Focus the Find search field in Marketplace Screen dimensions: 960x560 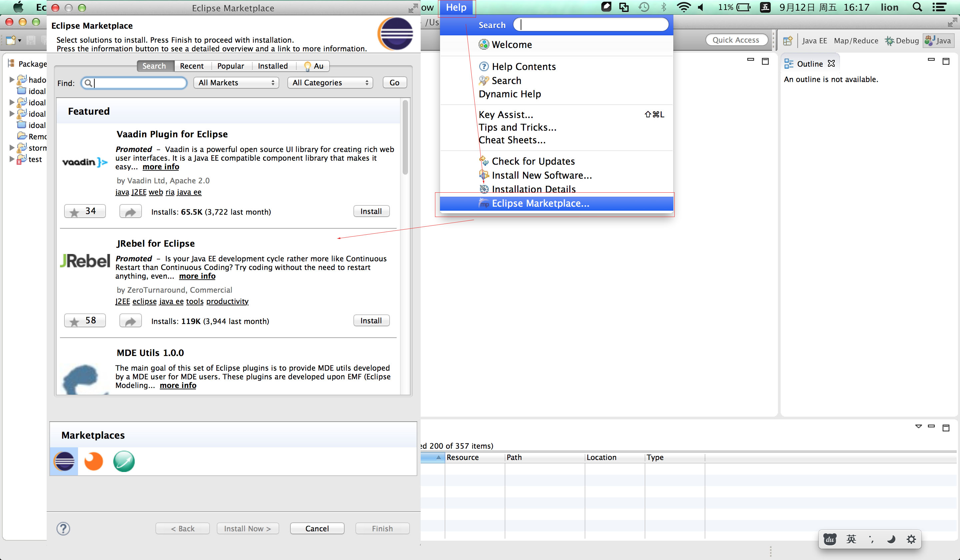pyautogui.click(x=134, y=83)
